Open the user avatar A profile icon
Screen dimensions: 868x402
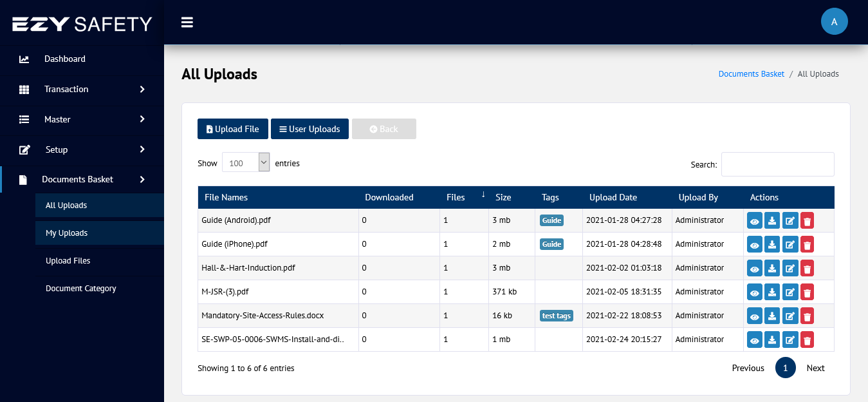[834, 22]
